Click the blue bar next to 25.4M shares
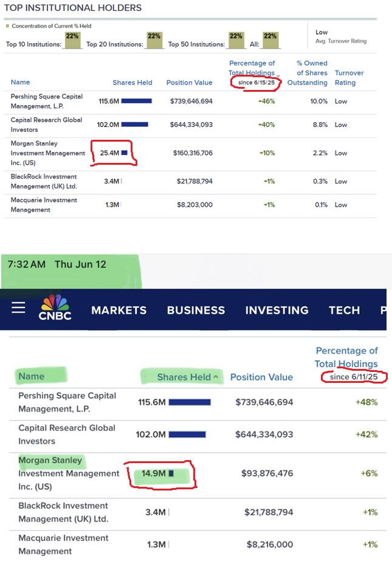This screenshot has width=392, height=578. pyautogui.click(x=125, y=153)
